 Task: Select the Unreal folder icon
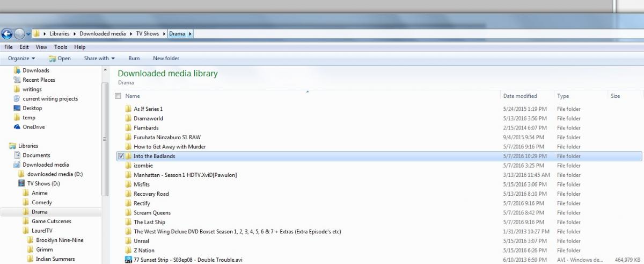tap(128, 241)
